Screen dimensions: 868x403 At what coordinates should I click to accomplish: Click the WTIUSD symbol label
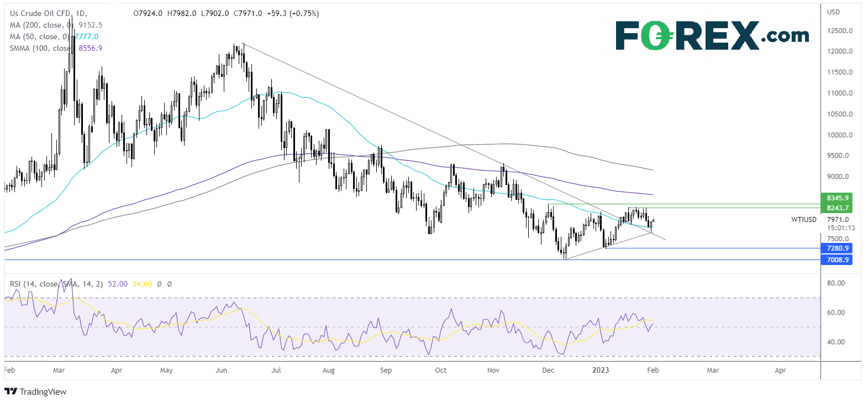803,219
